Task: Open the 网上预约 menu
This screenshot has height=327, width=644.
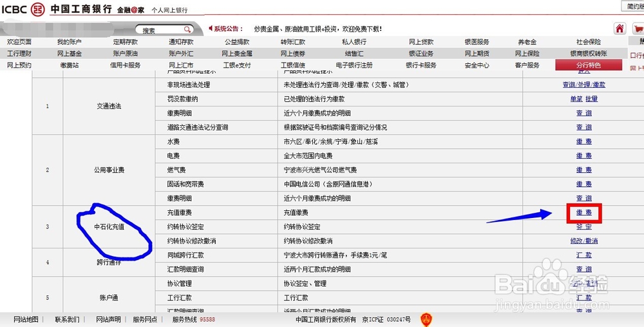Action: [19, 65]
